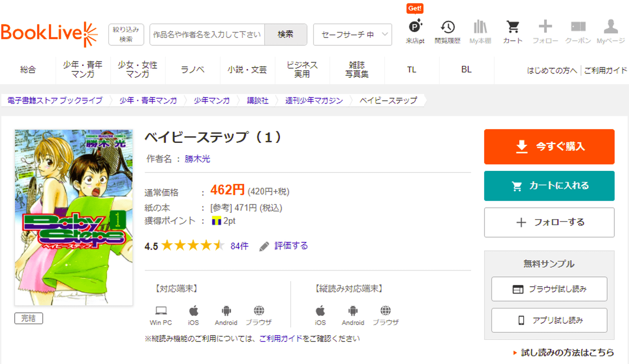Click the Baby Steps cover thumbnail
Screen dimensions: 629x364
coord(74,217)
